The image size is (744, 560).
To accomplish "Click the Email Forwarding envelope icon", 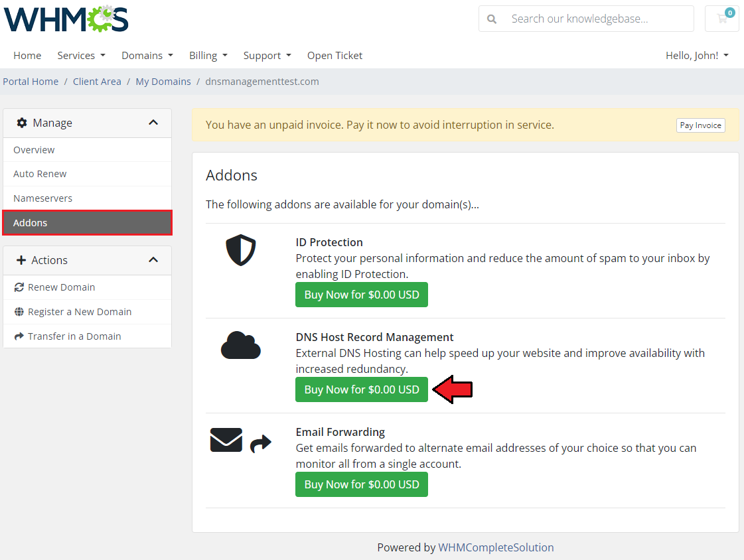I will click(x=226, y=439).
